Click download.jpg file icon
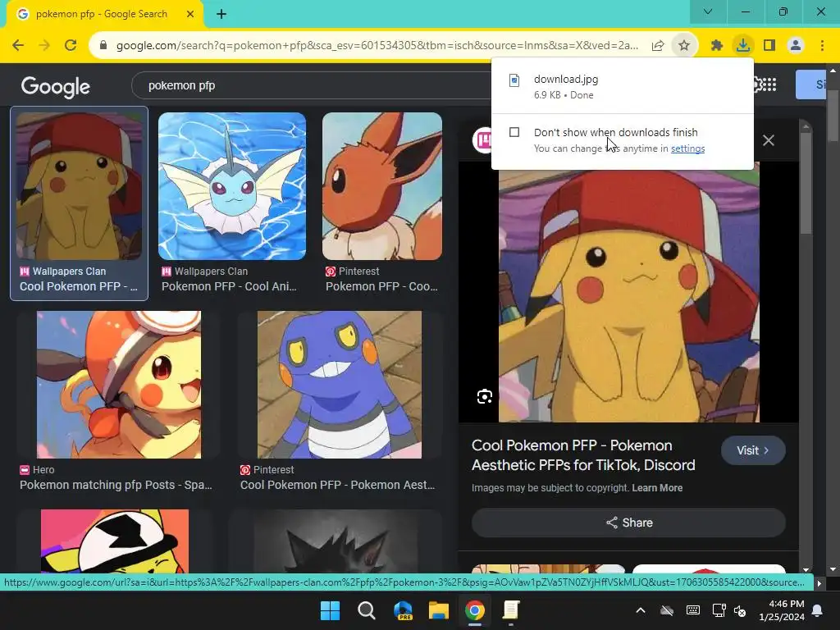 514,80
